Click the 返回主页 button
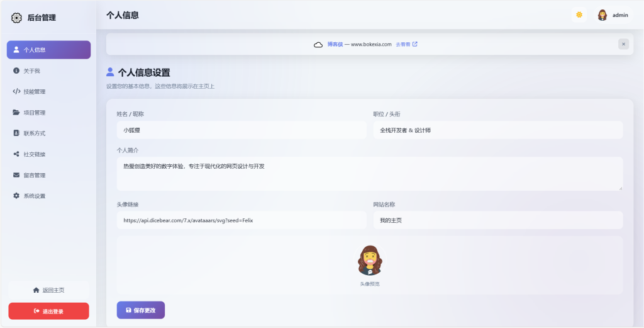 click(48, 290)
